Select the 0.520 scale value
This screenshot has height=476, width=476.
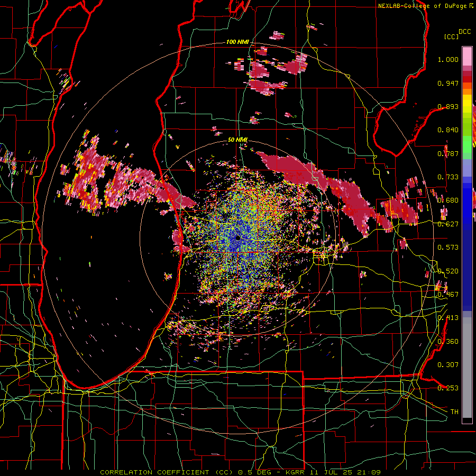[x=448, y=271]
